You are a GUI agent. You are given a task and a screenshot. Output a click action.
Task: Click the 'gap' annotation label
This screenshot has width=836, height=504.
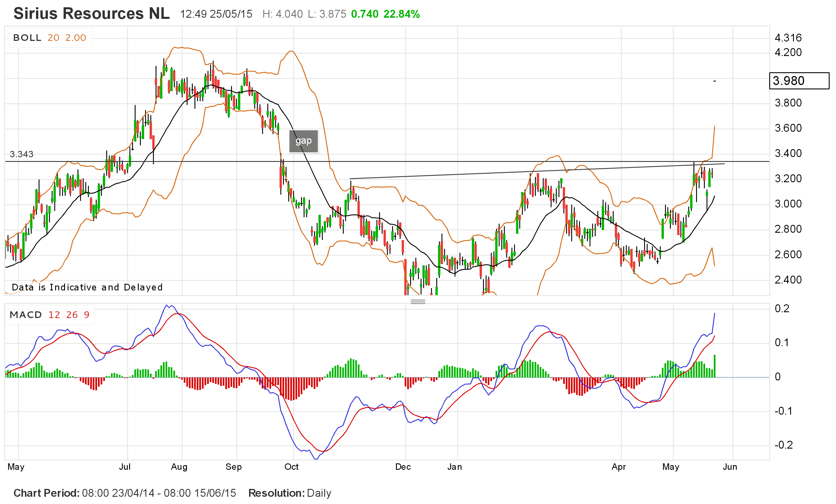(303, 141)
